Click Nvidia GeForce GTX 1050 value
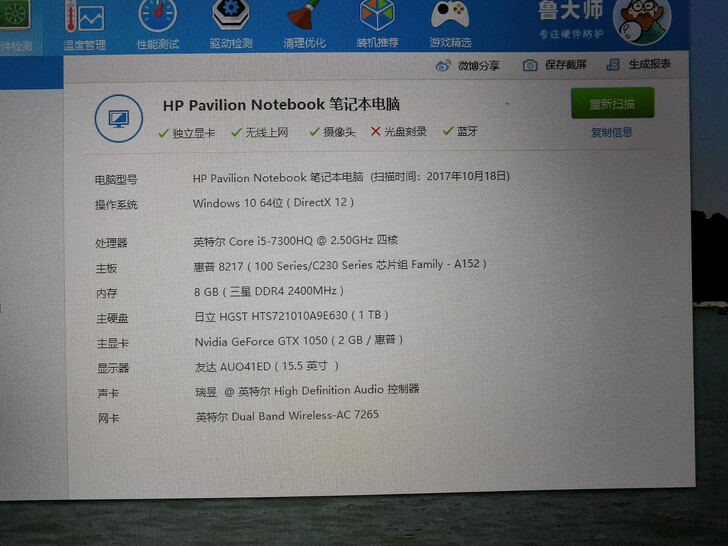This screenshot has height=546, width=728. tap(299, 340)
